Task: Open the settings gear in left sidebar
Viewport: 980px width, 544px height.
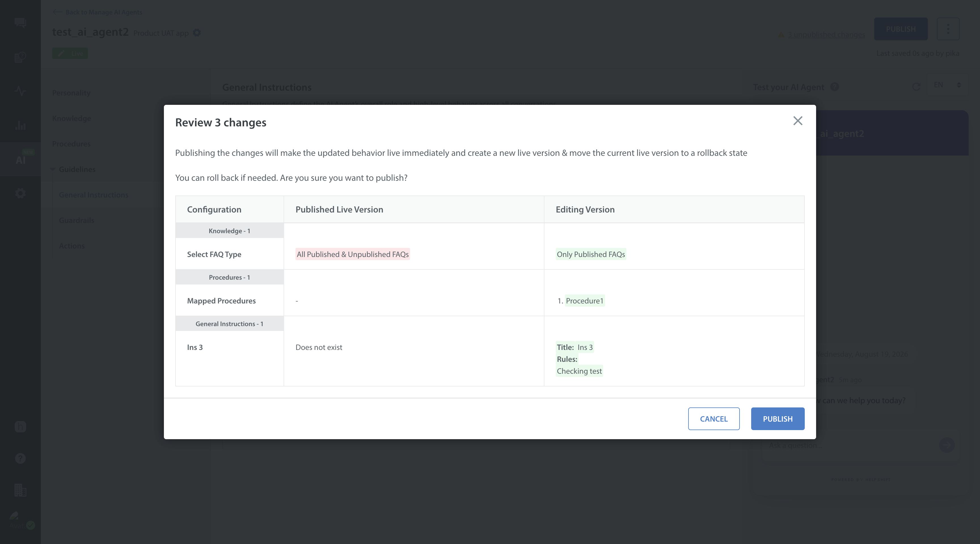Action: point(20,193)
